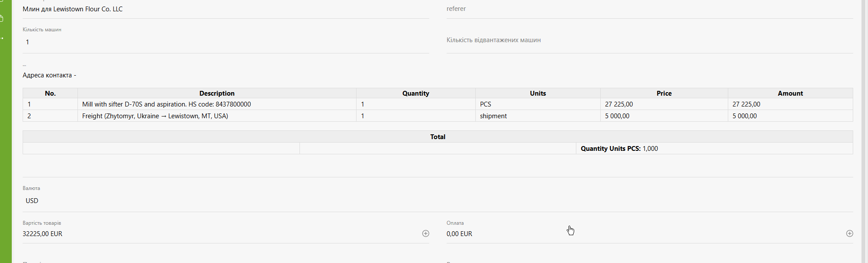This screenshot has height=263, width=868.
Task: Click plus icon beside Вартість товарів
Action: point(425,233)
